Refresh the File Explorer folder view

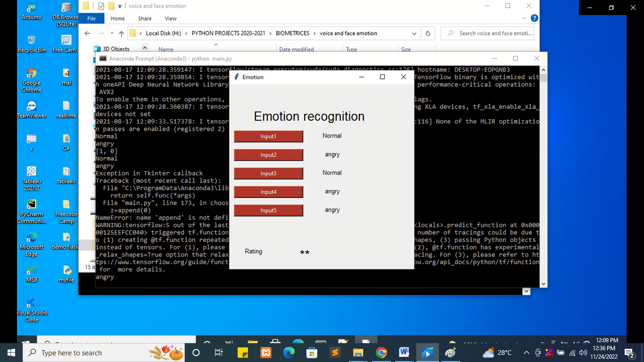[x=428, y=33]
